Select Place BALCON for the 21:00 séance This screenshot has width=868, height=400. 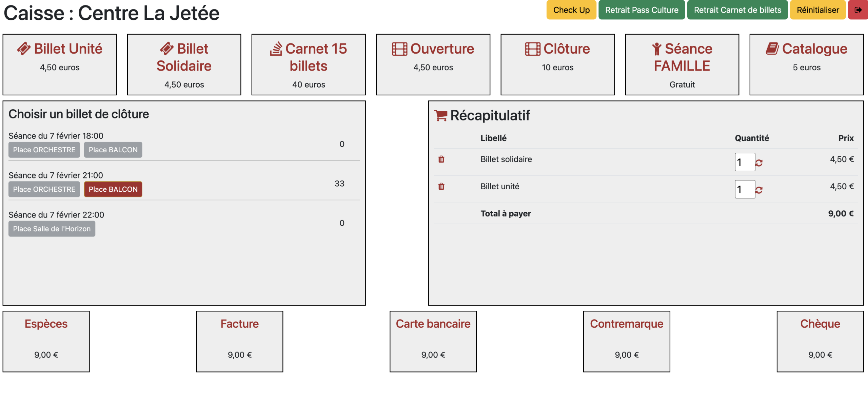pyautogui.click(x=113, y=189)
